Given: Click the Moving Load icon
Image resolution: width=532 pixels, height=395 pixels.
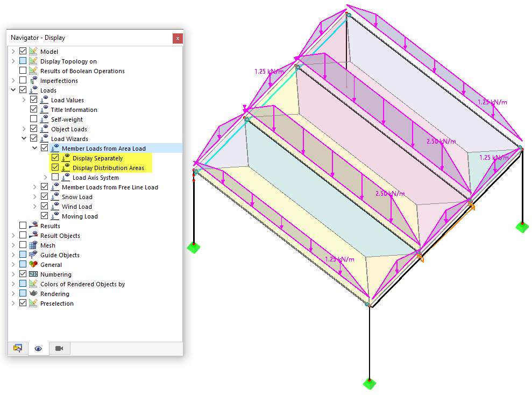Looking at the screenshot, I should (54, 216).
